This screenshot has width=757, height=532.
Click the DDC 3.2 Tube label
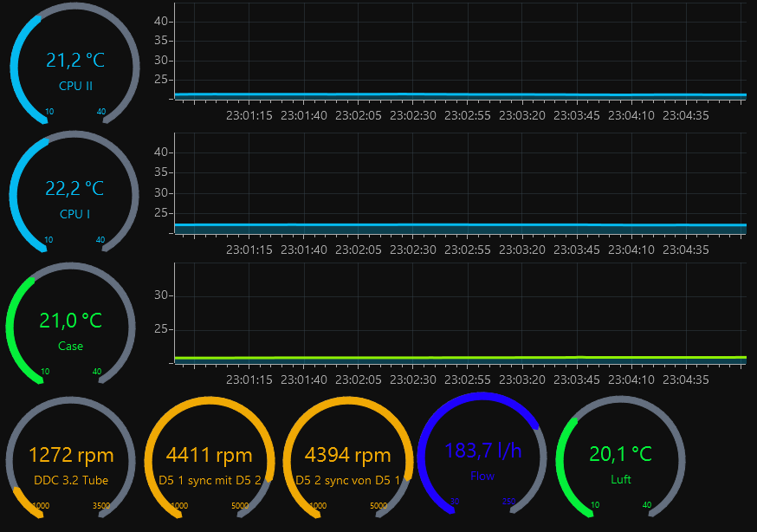71,480
